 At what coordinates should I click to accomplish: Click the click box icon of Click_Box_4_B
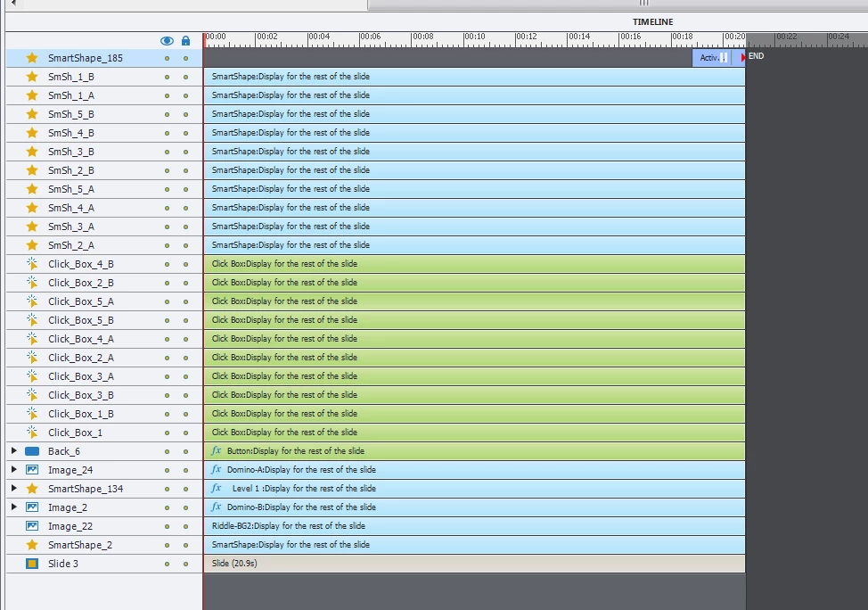click(x=32, y=264)
